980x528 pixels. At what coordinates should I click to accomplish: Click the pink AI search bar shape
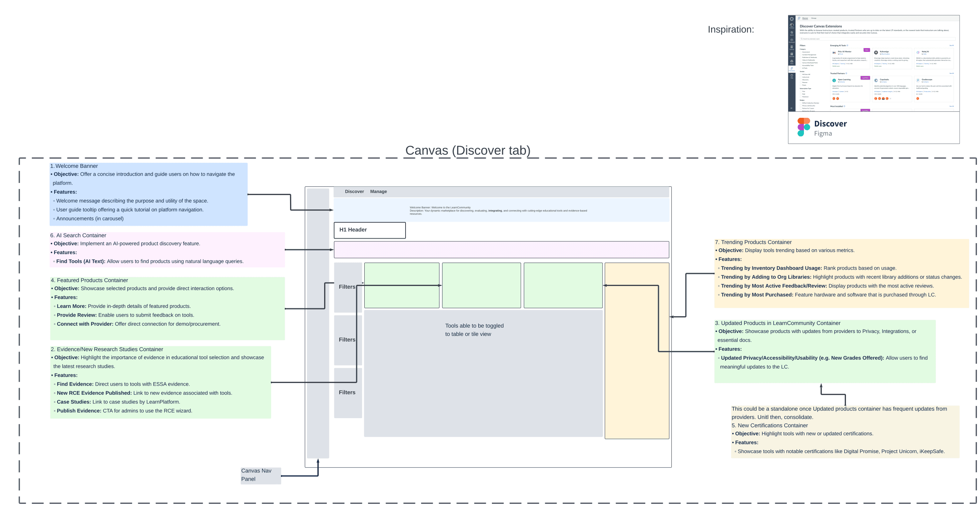(x=501, y=250)
